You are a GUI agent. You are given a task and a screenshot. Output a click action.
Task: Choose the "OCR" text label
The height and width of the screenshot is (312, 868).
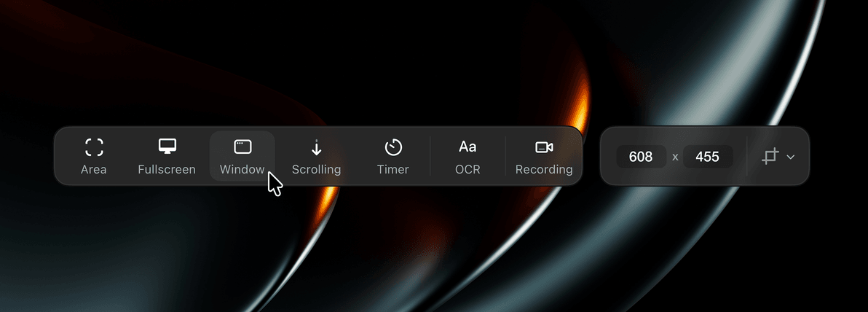[467, 170]
